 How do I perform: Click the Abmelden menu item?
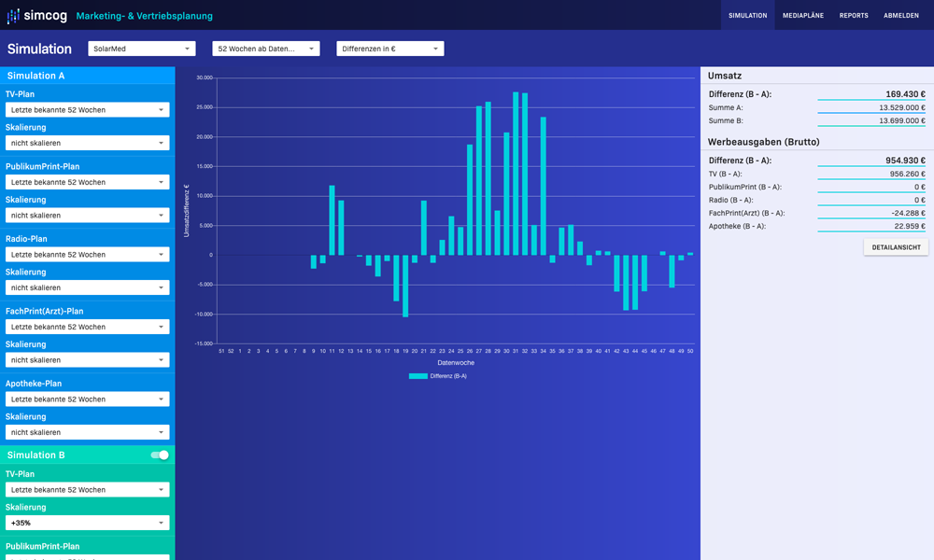click(x=901, y=16)
